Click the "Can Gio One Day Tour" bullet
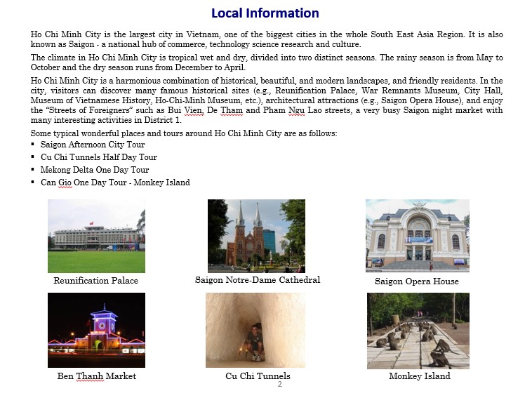This screenshot has width=532, height=398. [115, 183]
